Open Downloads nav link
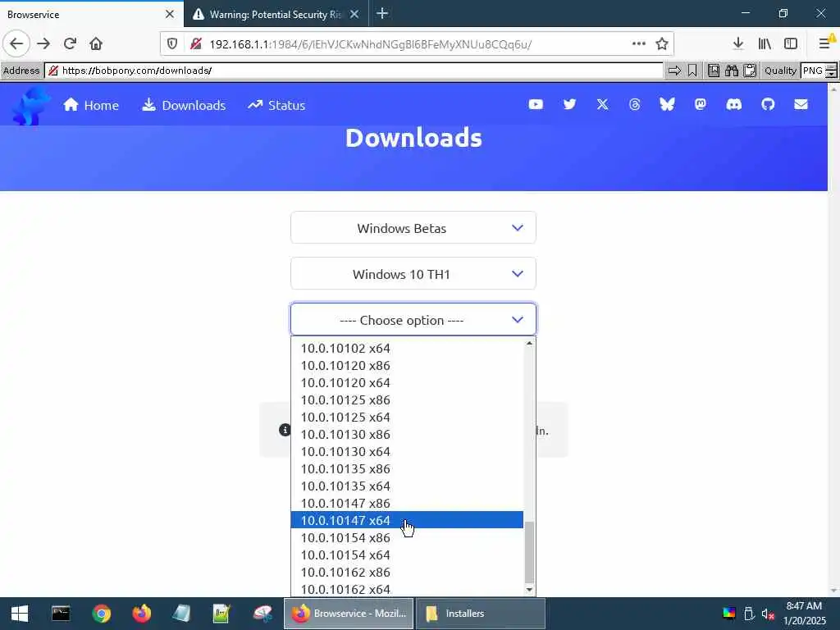840x630 pixels. coord(184,105)
